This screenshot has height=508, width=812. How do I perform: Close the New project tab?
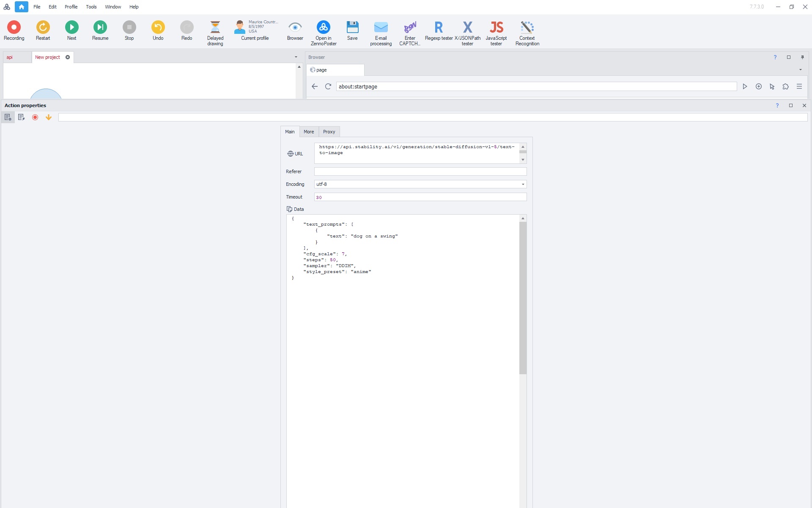tap(68, 57)
